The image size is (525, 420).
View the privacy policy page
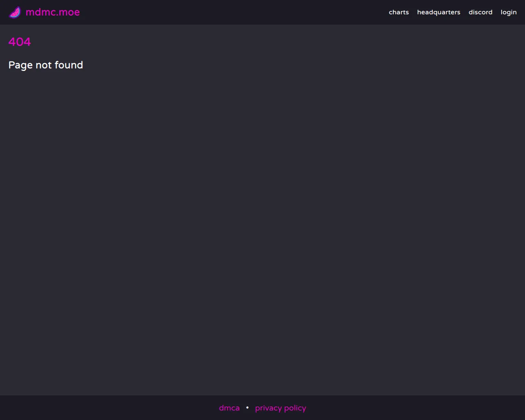pos(281,408)
